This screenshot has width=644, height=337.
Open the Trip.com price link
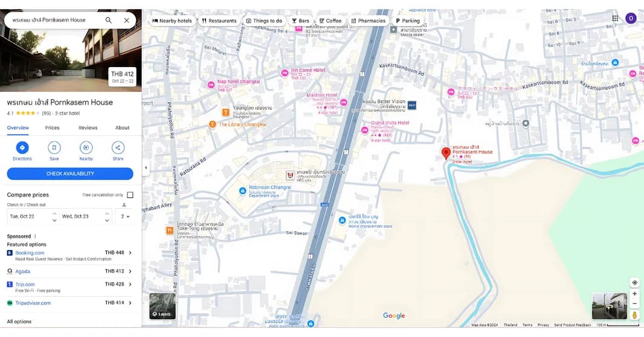(x=25, y=284)
